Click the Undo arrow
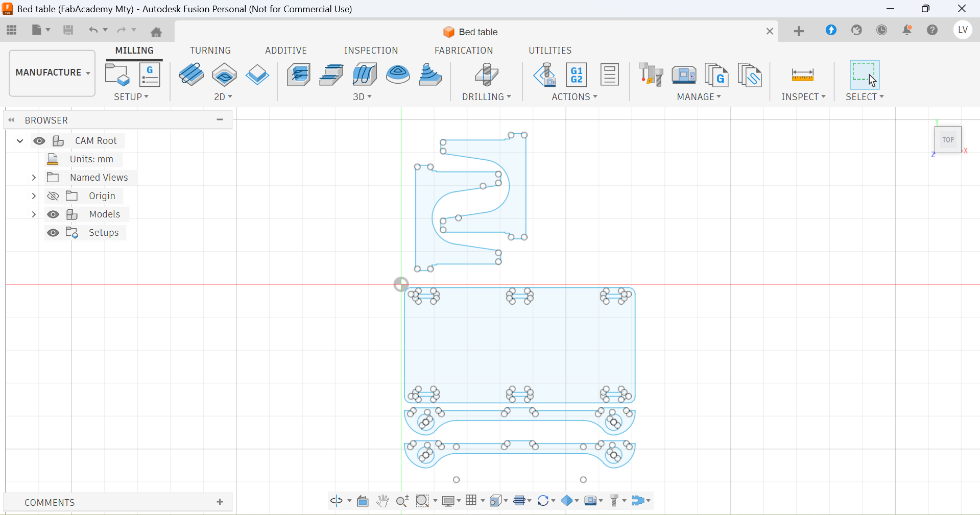This screenshot has height=515, width=980. (93, 30)
